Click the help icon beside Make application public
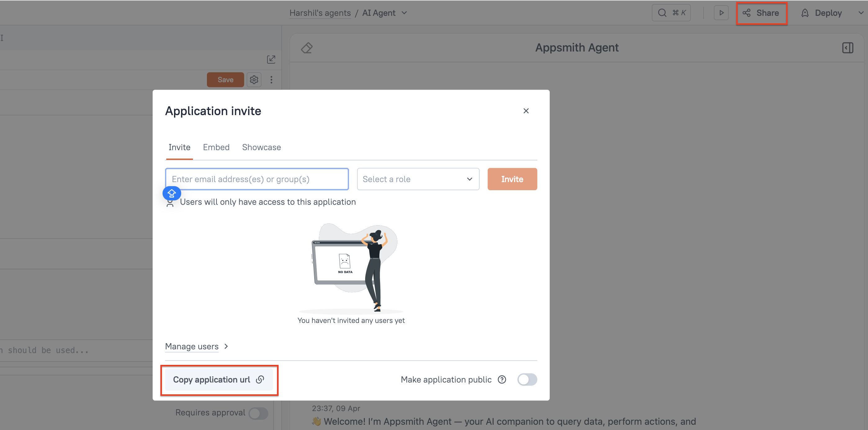The height and width of the screenshot is (430, 868). (502, 380)
